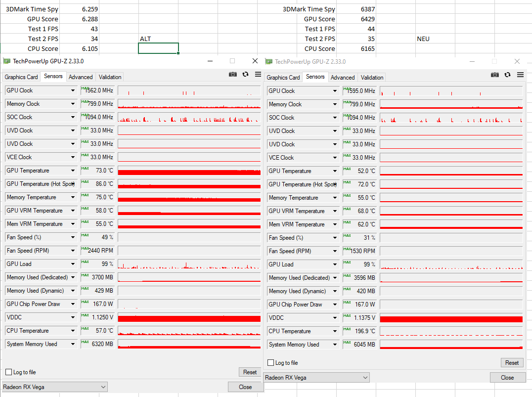Screen dimensions: 532x397
Task: Switch to Validation tab in right window
Action: pyautogui.click(x=372, y=77)
